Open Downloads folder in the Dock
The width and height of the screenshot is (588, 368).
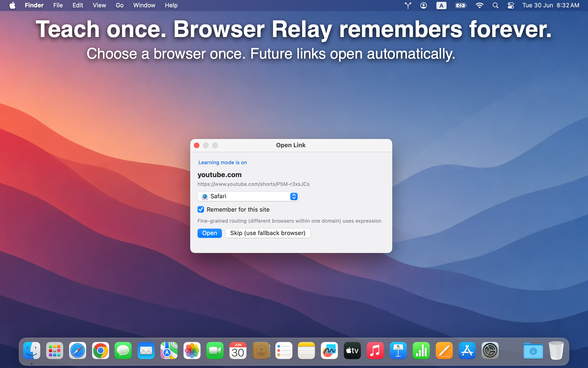[533, 351]
